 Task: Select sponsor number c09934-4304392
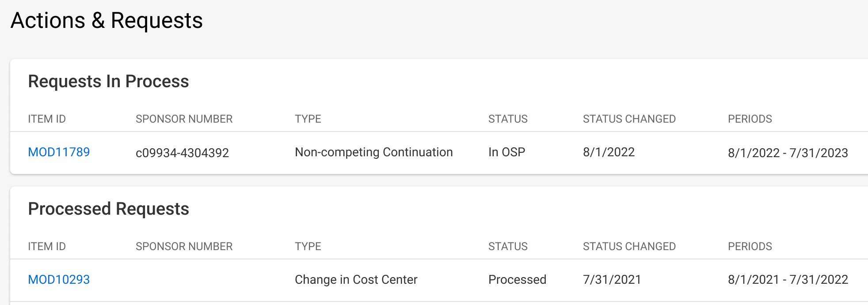(182, 153)
